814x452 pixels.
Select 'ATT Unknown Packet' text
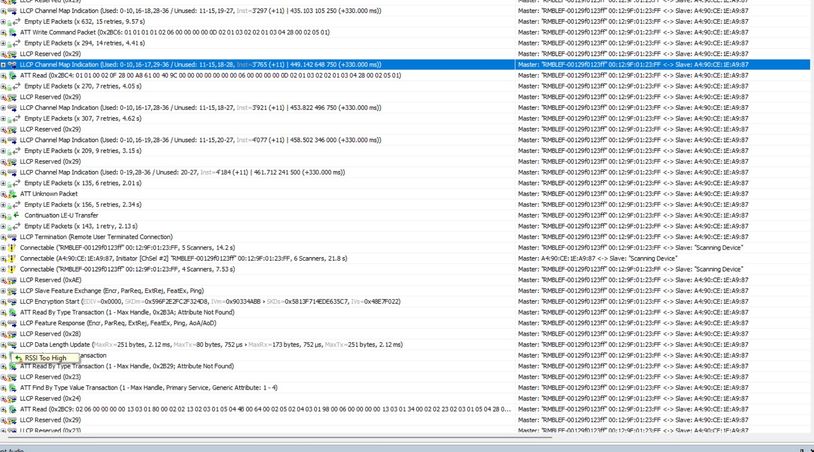tap(49, 194)
